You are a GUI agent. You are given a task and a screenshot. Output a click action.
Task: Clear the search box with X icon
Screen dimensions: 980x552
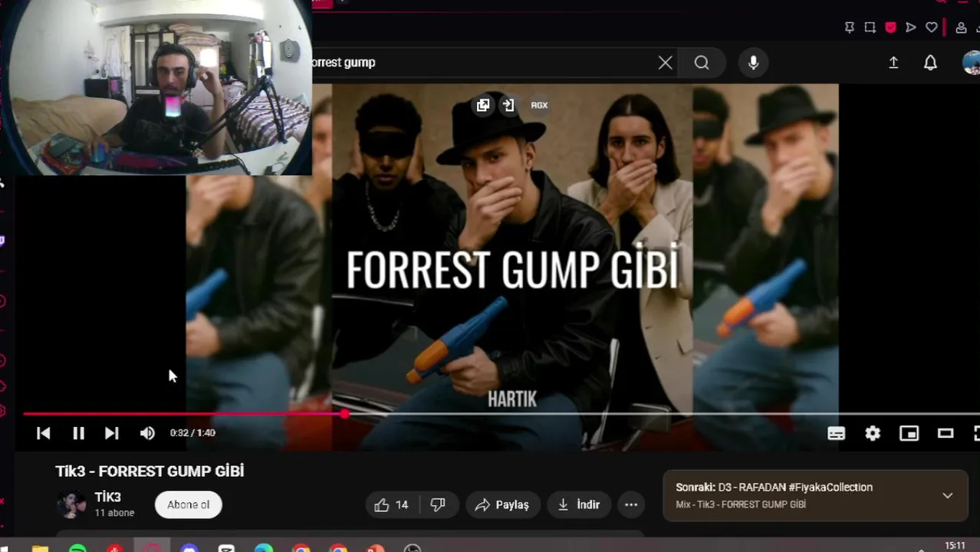click(665, 63)
